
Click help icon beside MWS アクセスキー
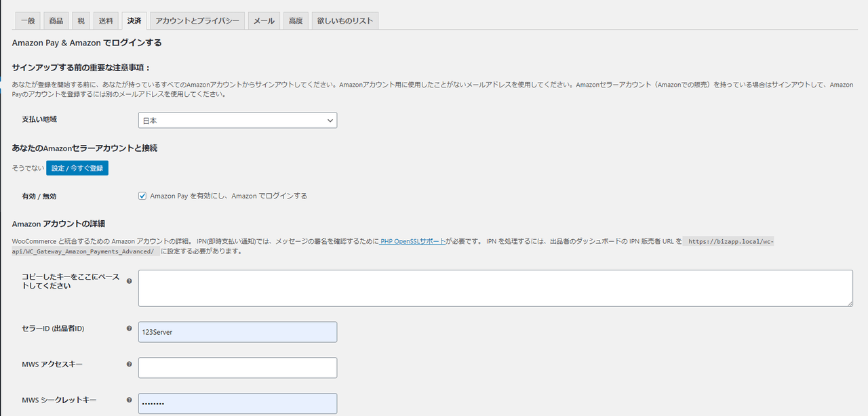click(130, 365)
